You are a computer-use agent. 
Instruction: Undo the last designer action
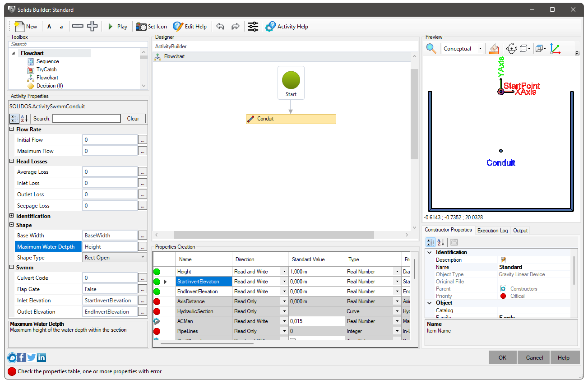coord(220,27)
